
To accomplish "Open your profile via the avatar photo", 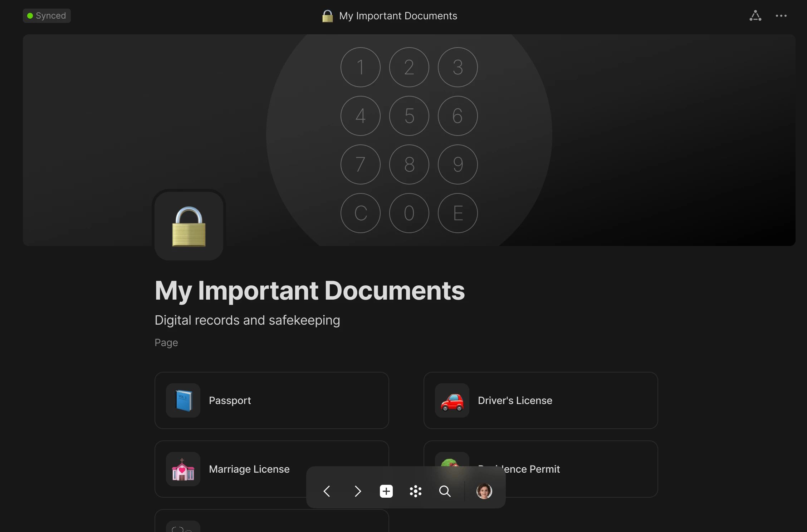I will pos(484,491).
